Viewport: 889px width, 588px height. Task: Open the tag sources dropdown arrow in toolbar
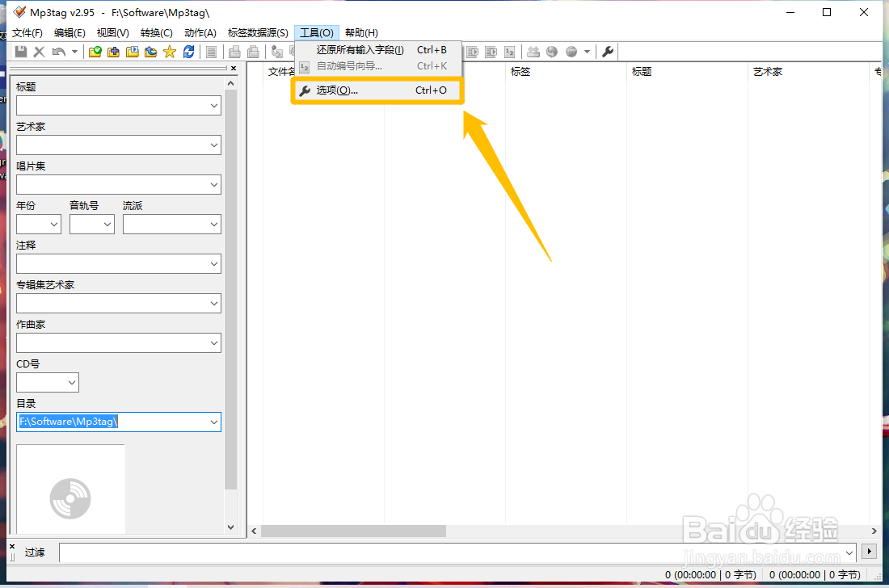(x=587, y=52)
